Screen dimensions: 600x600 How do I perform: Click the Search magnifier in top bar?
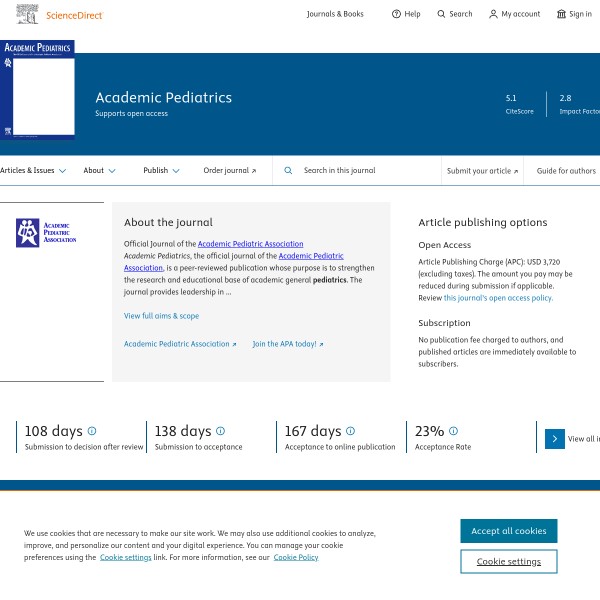click(x=442, y=14)
